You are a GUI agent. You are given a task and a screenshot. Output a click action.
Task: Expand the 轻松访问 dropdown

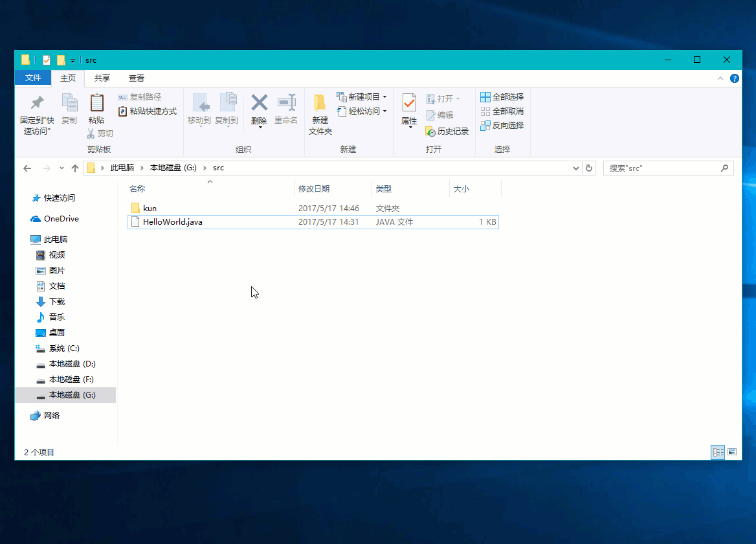pyautogui.click(x=360, y=111)
